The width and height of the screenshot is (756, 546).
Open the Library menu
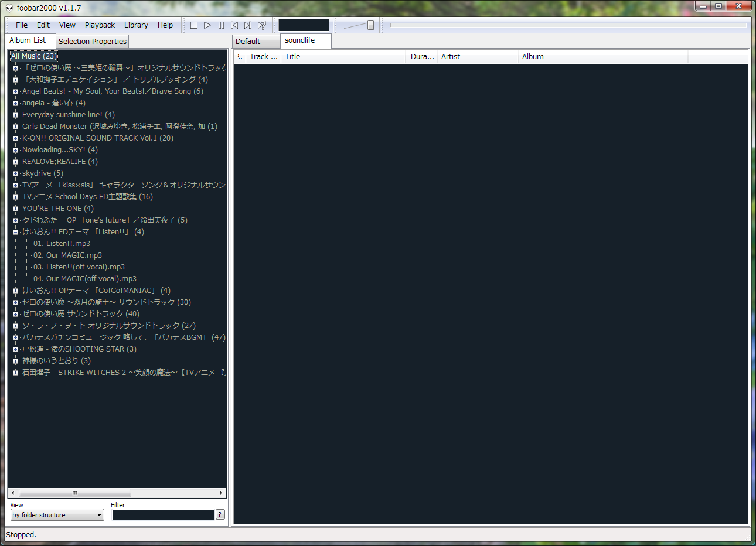[x=136, y=25]
